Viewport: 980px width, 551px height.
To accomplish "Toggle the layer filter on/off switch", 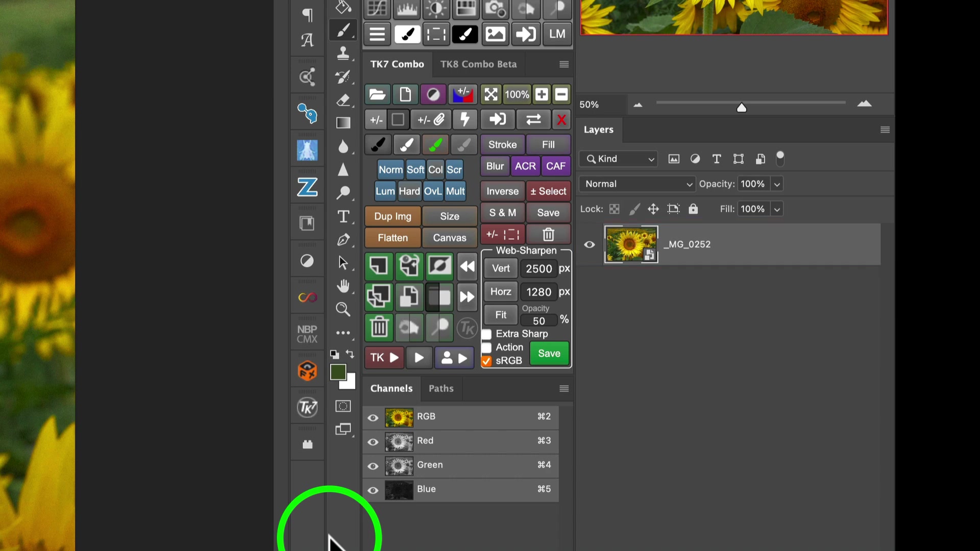I will pos(780,159).
